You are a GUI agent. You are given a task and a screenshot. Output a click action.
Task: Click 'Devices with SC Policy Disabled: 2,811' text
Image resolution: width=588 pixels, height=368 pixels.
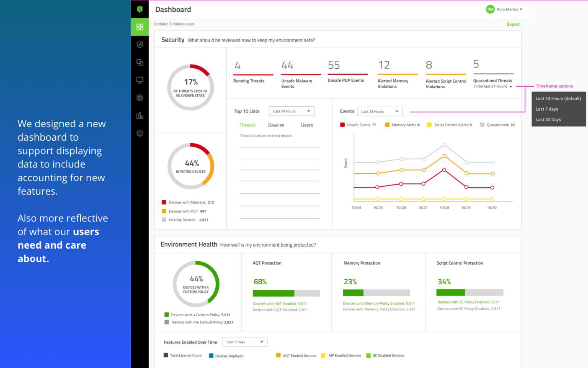[x=468, y=309]
